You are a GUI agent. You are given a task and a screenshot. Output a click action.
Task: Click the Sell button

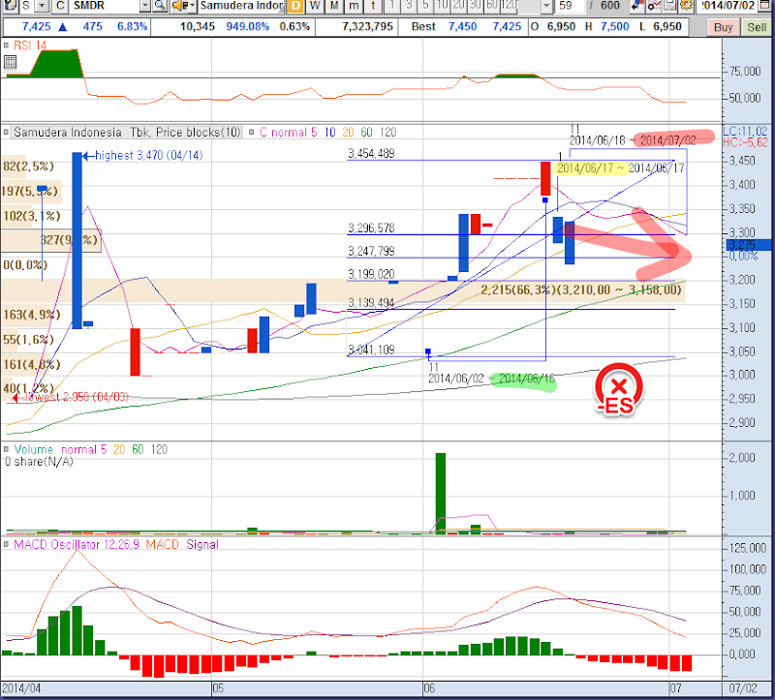tap(757, 27)
